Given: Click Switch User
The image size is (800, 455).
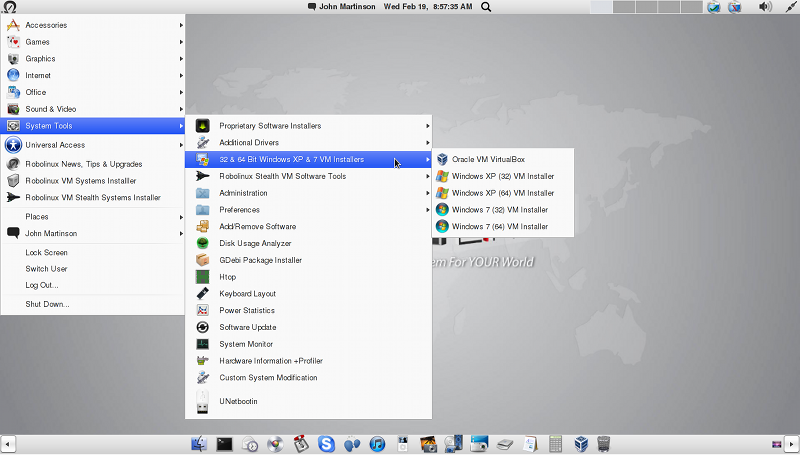Looking at the screenshot, I should coord(93,269).
